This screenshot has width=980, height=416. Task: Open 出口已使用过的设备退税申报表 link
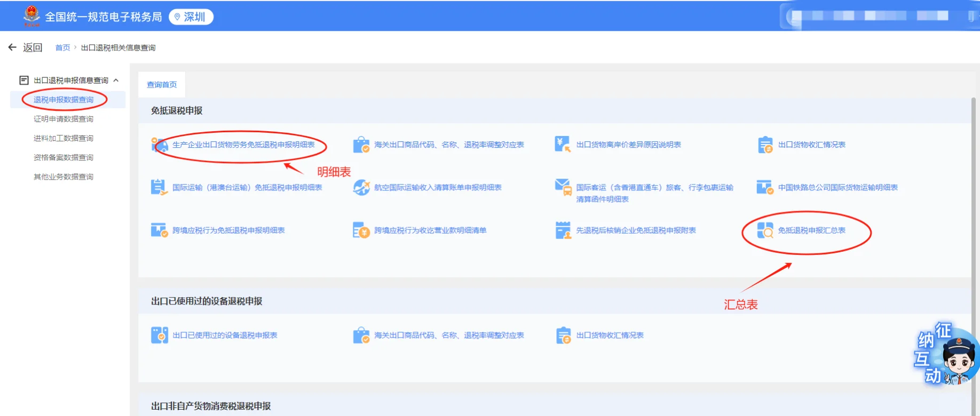coord(225,335)
